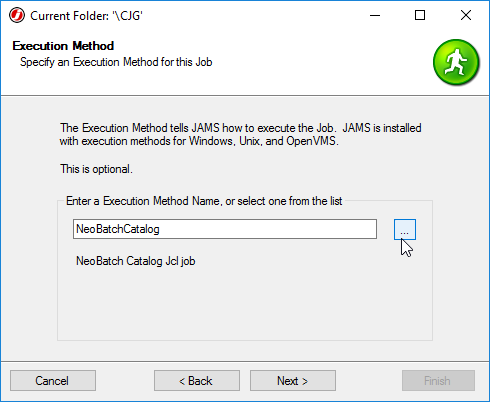Click the "This is optional." text

pos(96,169)
